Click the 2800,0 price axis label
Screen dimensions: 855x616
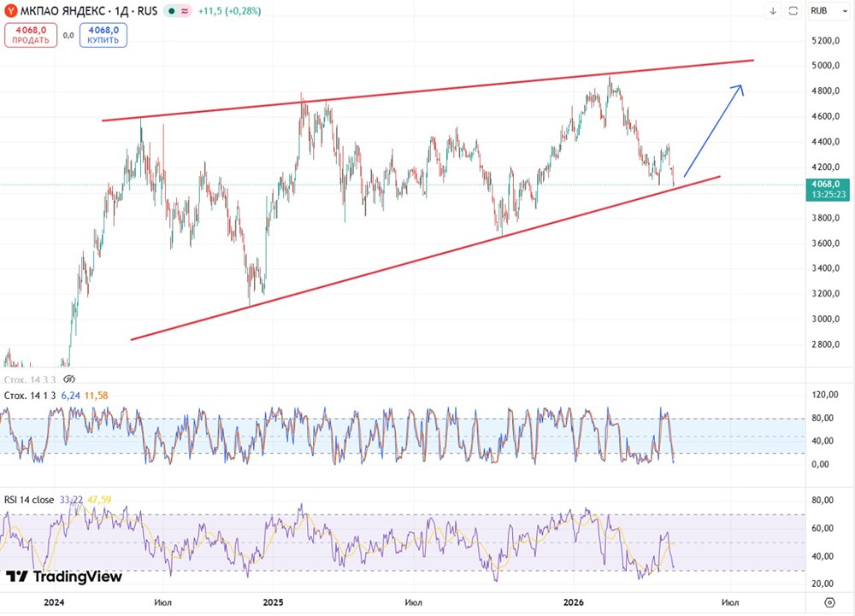[x=825, y=344]
